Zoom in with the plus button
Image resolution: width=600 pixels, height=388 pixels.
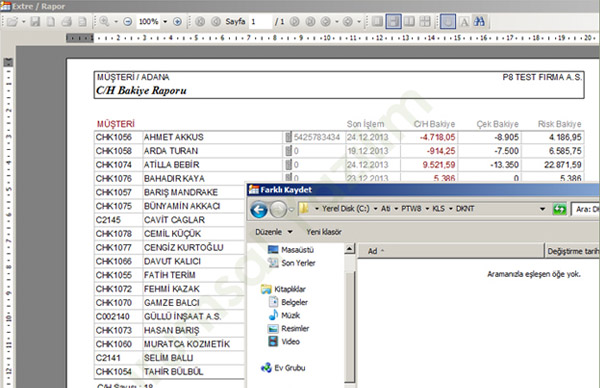177,22
